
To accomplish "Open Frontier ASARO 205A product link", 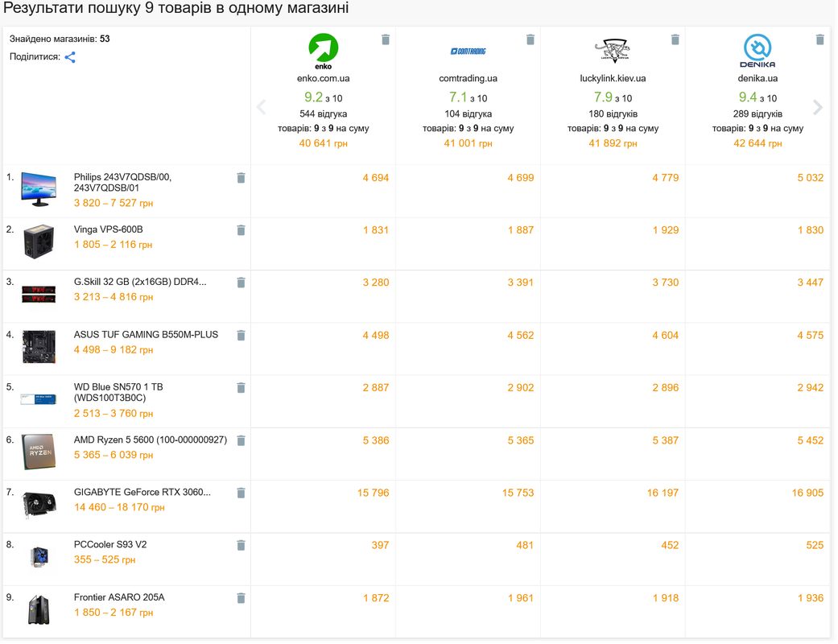I will 119,597.
